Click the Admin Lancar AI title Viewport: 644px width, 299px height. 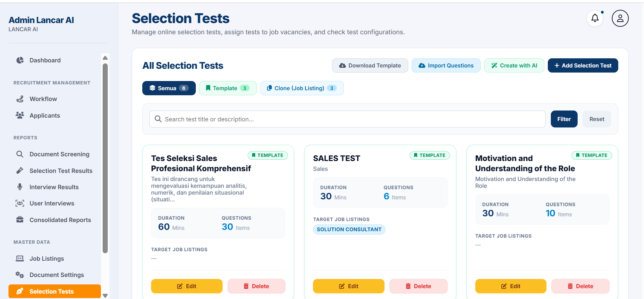pos(41,20)
